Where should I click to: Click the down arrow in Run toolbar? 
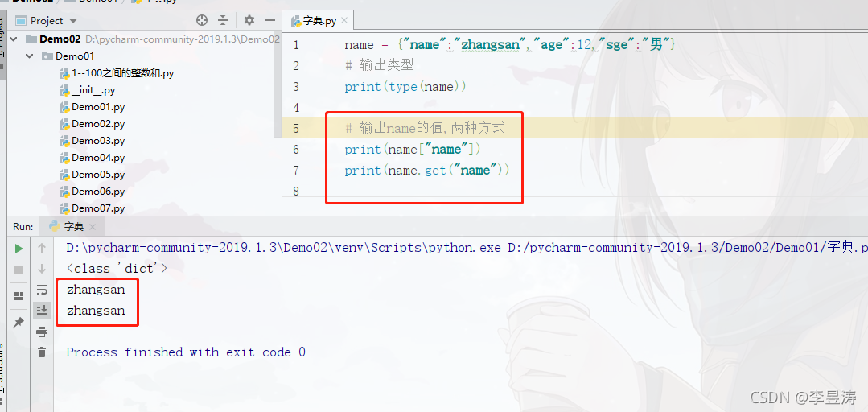[x=42, y=269]
